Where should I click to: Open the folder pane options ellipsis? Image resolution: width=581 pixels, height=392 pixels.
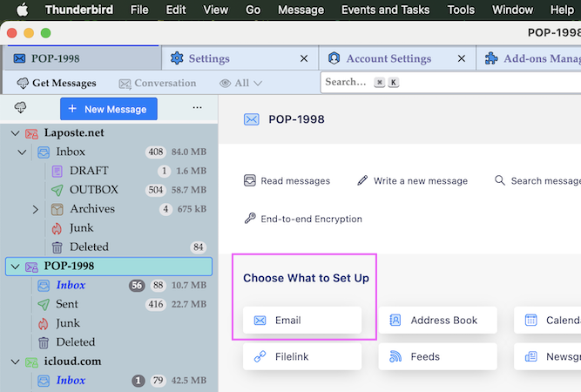pyautogui.click(x=197, y=108)
